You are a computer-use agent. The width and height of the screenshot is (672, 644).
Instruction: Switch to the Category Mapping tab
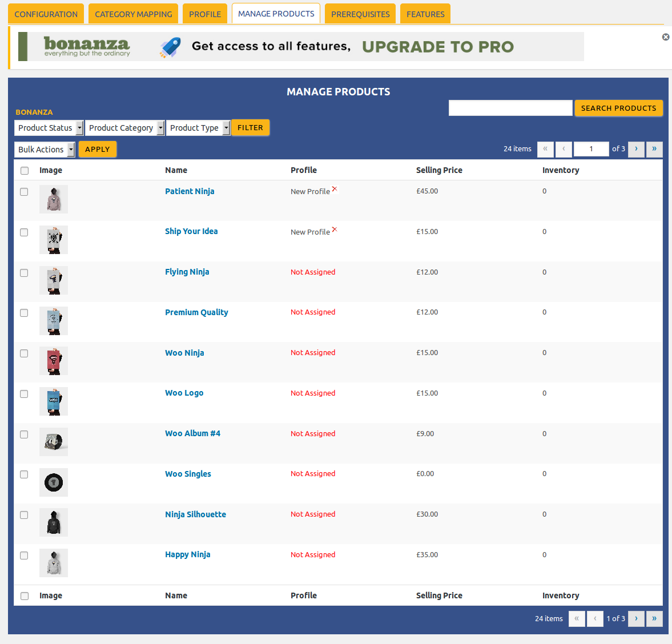pos(133,14)
